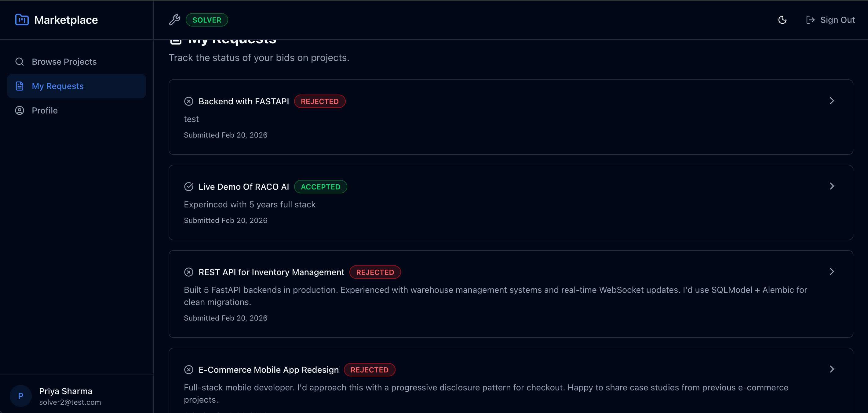Viewport: 868px width, 413px height.
Task: Click the Sign Out button
Action: click(830, 20)
